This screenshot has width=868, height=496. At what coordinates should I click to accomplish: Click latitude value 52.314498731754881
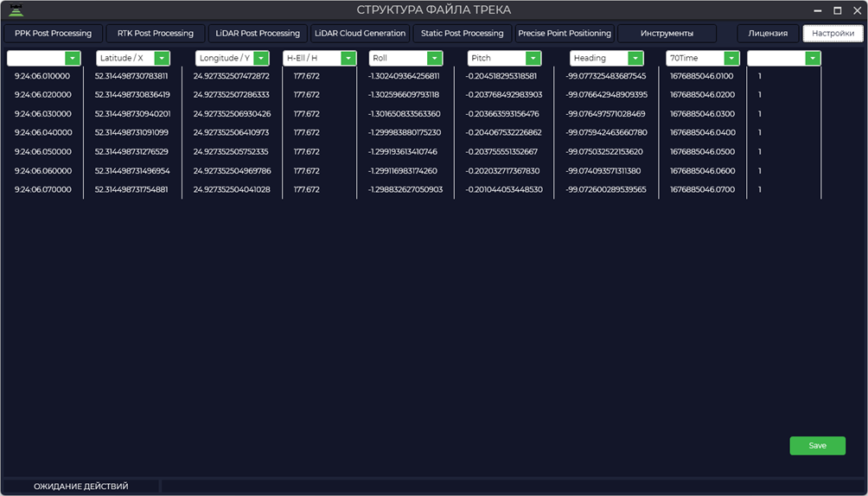pyautogui.click(x=131, y=189)
